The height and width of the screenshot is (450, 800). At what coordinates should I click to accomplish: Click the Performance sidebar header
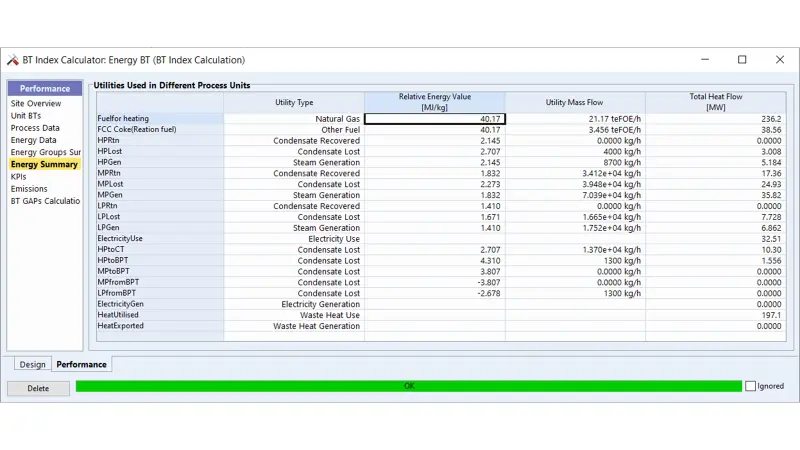(45, 88)
